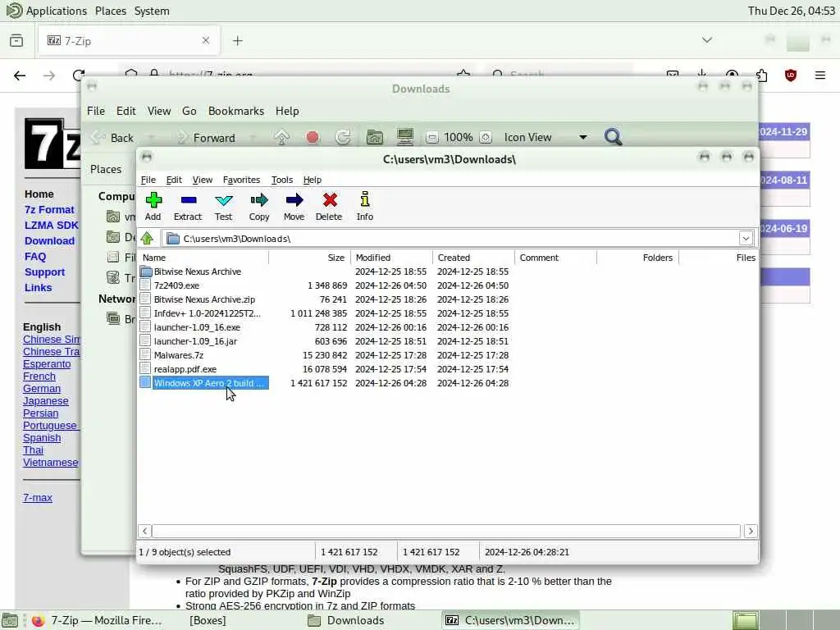This screenshot has height=630, width=840.
Task: Open search in the Downloads file manager
Action: point(613,137)
